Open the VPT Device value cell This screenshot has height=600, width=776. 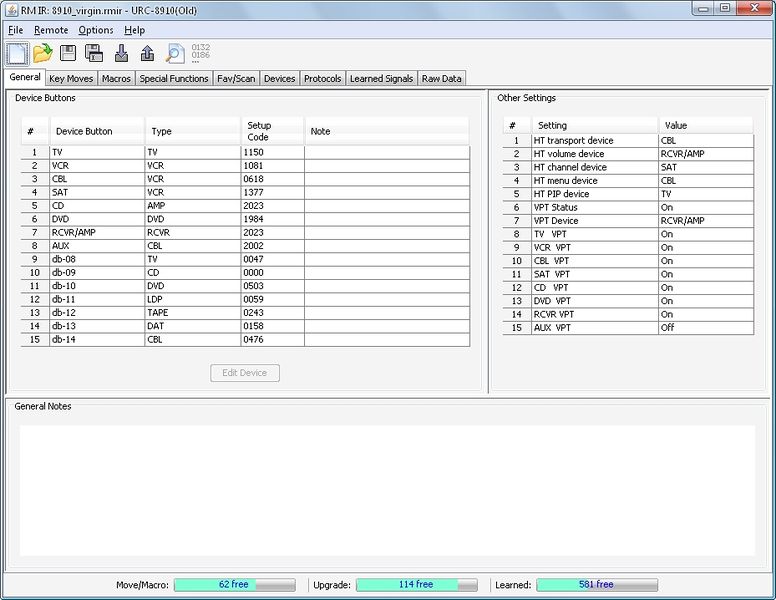706,221
